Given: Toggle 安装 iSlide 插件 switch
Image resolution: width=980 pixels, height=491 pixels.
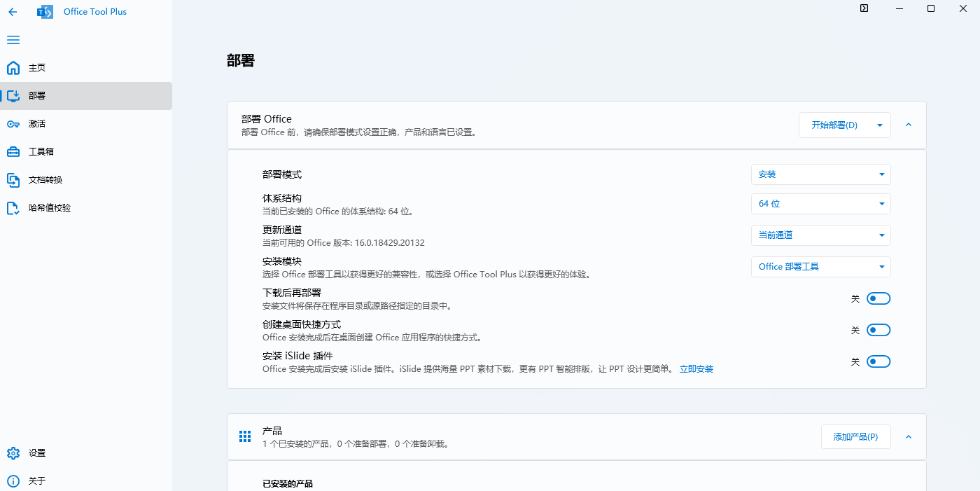Looking at the screenshot, I should point(878,361).
